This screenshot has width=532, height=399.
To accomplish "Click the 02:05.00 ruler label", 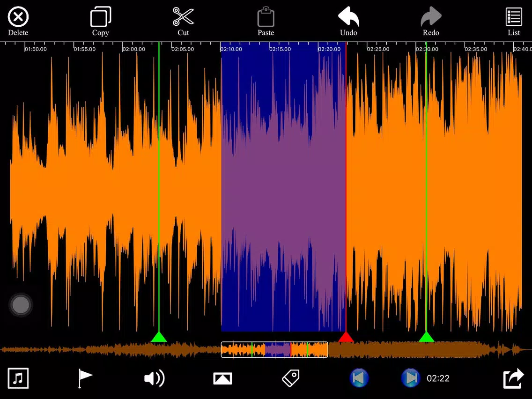I will pyautogui.click(x=183, y=49).
